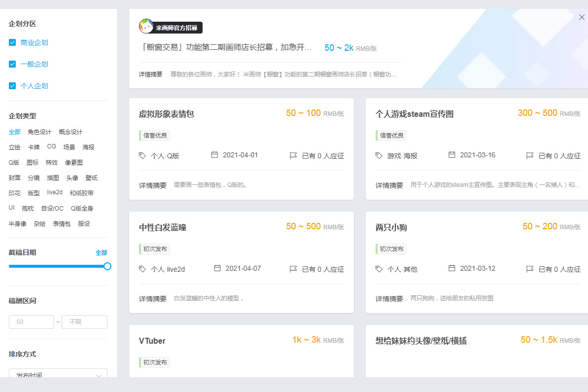Click 全部 next to 截稿日期
The width and height of the screenshot is (588, 392).
click(102, 252)
